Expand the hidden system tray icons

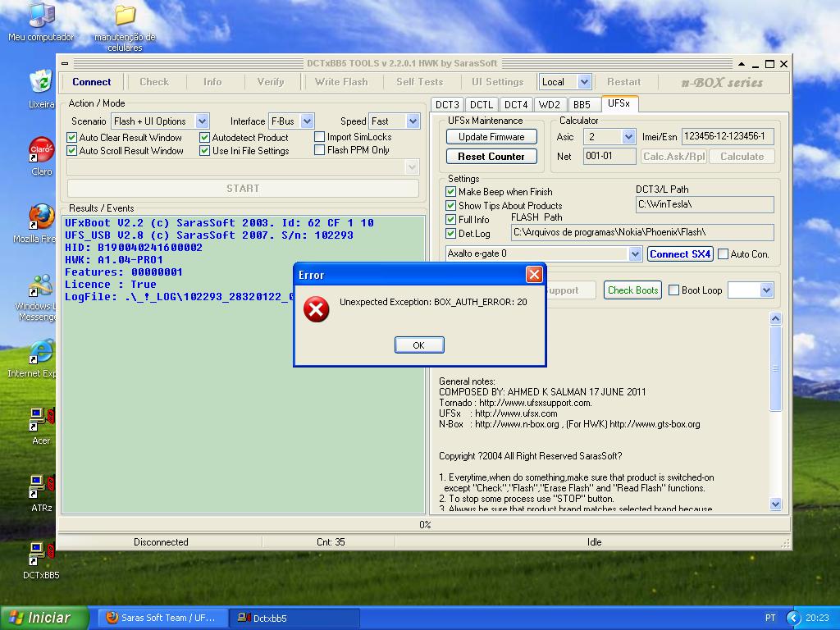coord(793,618)
